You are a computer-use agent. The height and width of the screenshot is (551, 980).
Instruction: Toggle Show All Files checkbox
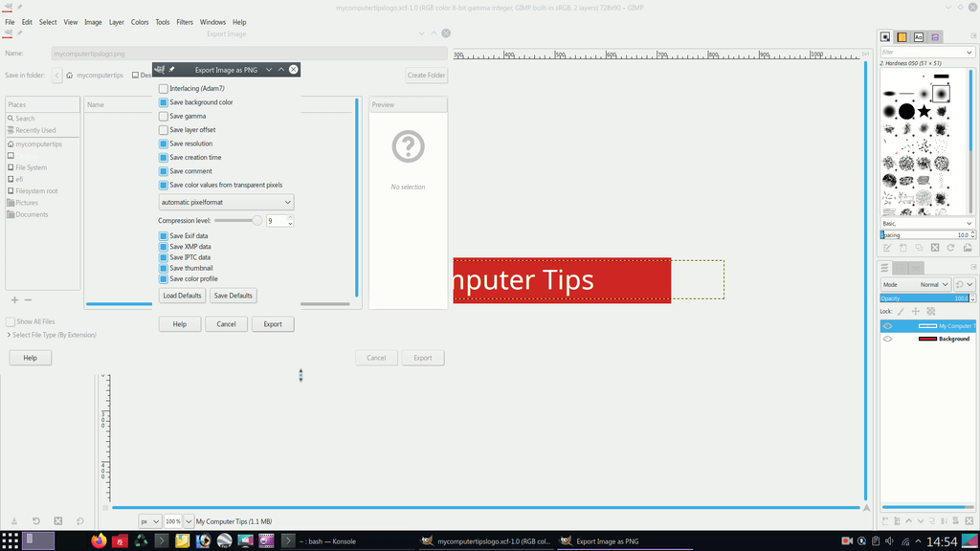coord(10,321)
